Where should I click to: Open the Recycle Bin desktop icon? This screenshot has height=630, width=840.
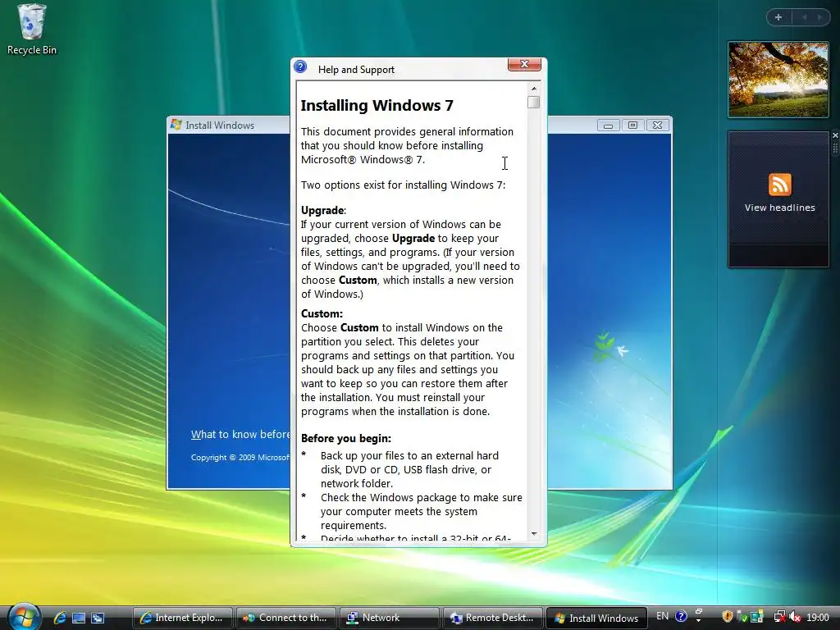click(x=32, y=30)
